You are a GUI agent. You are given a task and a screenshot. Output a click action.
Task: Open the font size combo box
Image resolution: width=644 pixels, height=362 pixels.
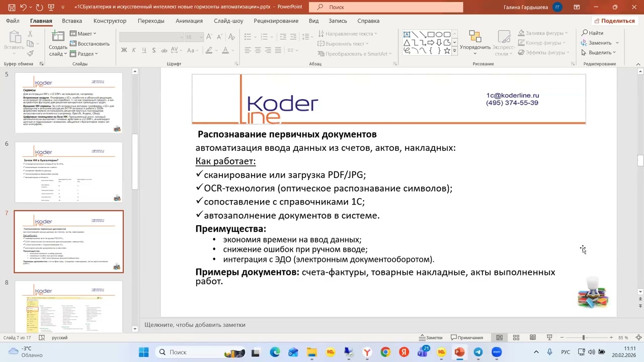(x=194, y=37)
